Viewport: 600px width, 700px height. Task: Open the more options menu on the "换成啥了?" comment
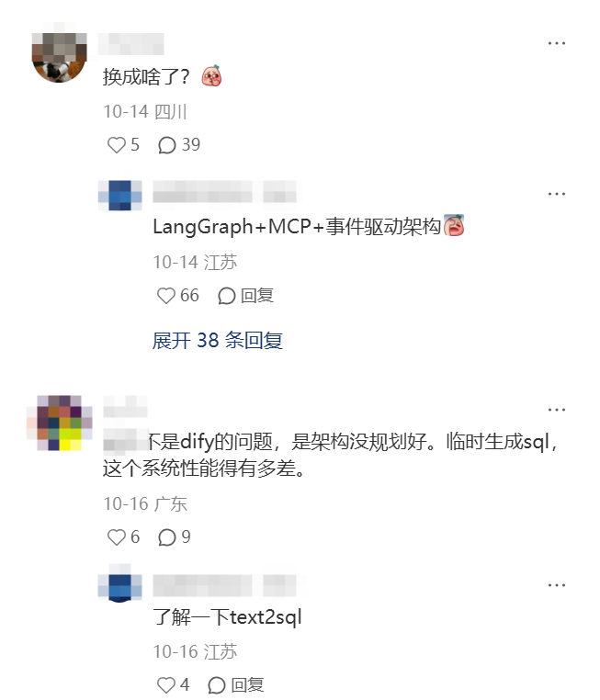[x=557, y=43]
